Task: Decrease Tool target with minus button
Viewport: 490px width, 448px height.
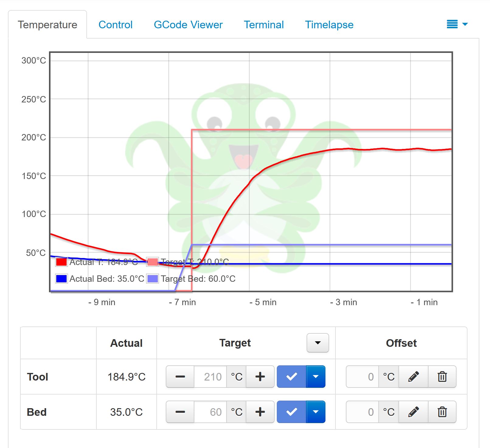Action: click(x=180, y=377)
